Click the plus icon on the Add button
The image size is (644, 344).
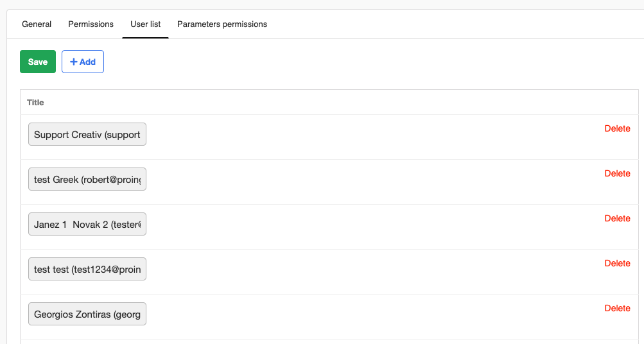73,62
